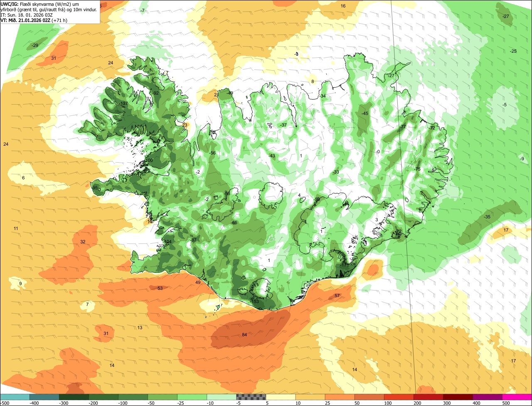This screenshot has width=532, height=406.
Task: Click the '-77' value in east Iceland
Action: (402, 127)
